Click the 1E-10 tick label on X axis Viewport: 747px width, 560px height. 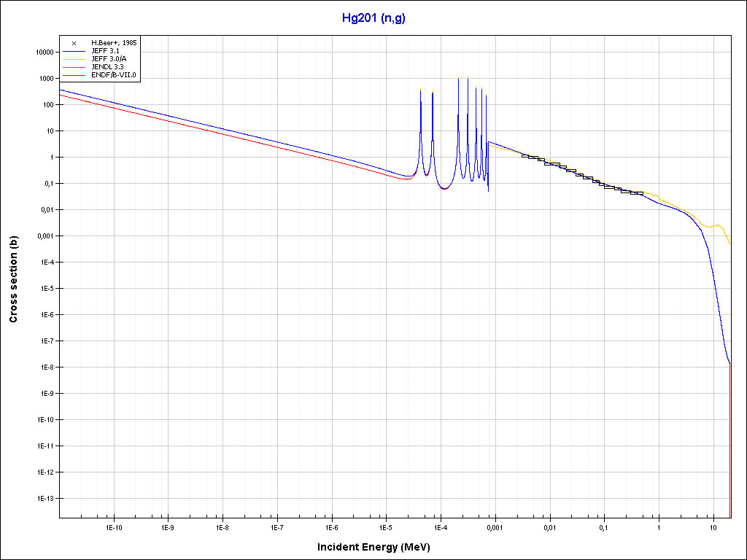tap(113, 527)
